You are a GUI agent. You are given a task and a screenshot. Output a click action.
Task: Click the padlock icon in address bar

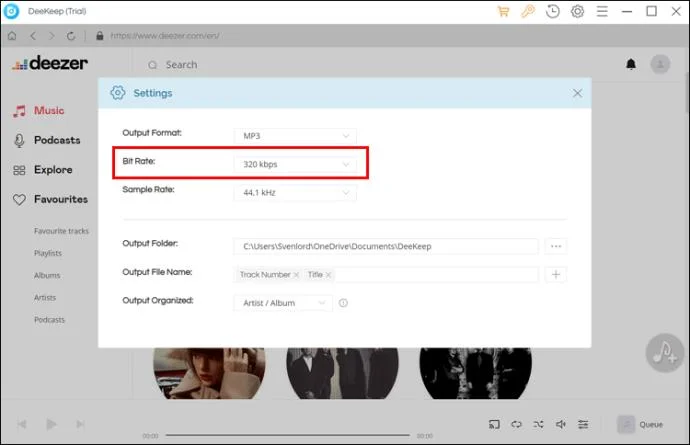point(99,36)
